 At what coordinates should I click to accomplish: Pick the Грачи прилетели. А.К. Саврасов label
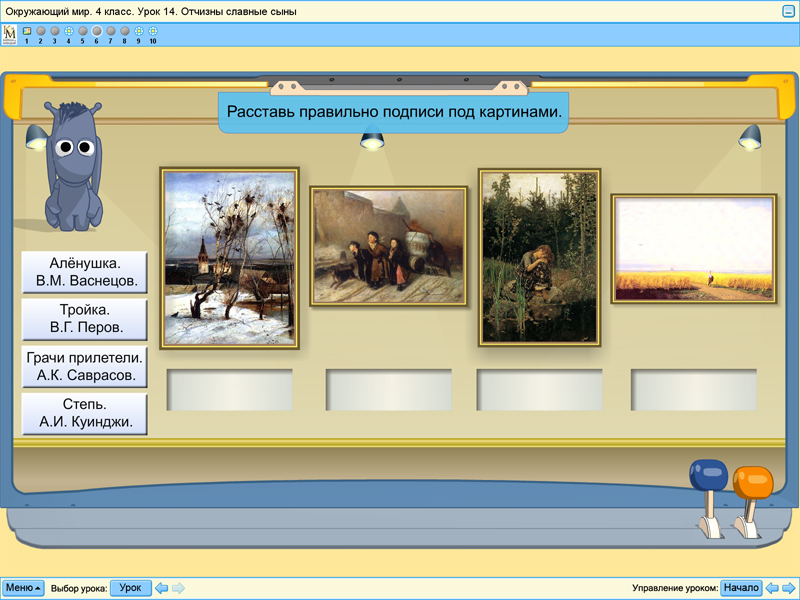(x=85, y=366)
